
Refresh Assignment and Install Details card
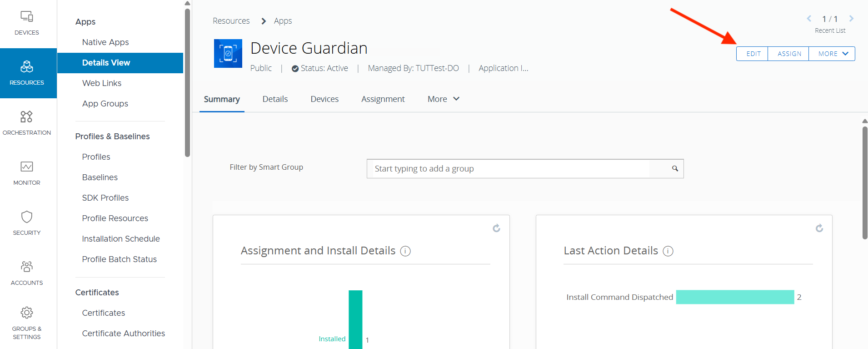496,228
